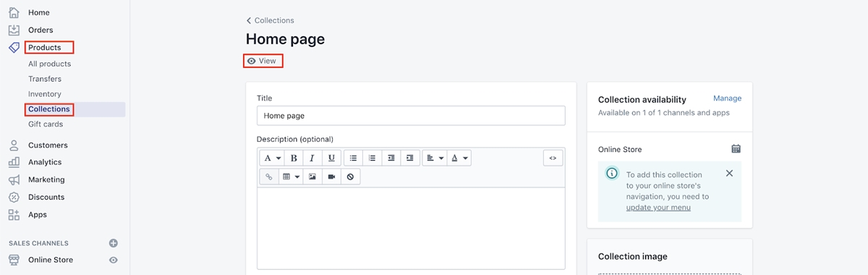Click the Products tag icon
This screenshot has width=868, height=275.
(14, 48)
